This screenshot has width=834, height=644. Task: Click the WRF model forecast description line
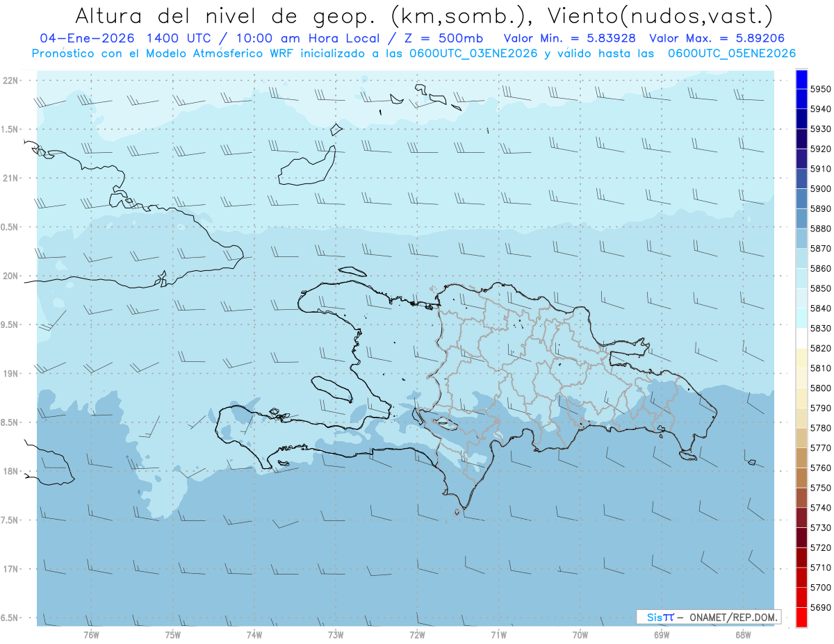(414, 53)
